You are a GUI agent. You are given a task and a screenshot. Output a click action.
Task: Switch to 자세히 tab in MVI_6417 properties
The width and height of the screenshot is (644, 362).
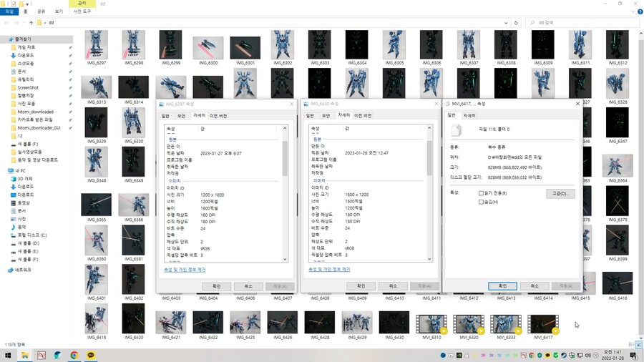coord(469,116)
